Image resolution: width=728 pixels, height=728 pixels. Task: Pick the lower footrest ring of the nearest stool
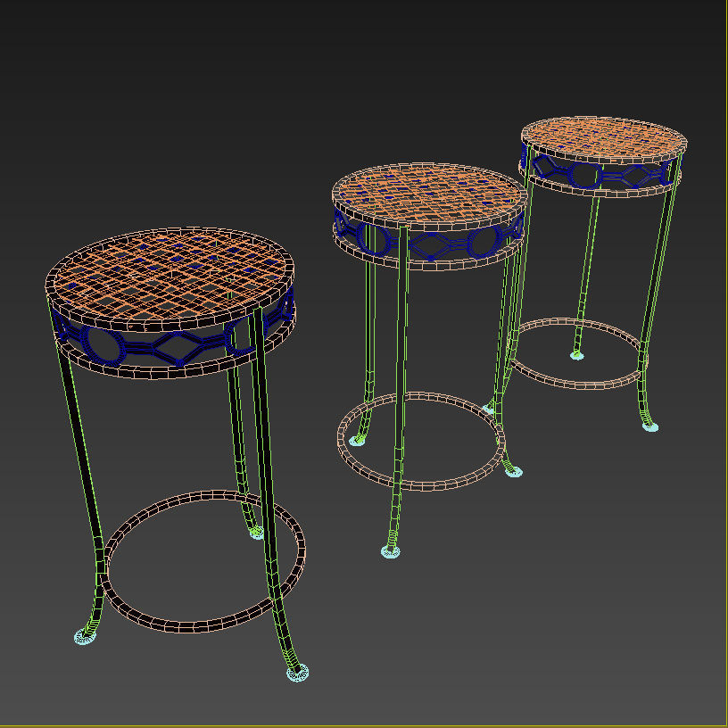202,561
